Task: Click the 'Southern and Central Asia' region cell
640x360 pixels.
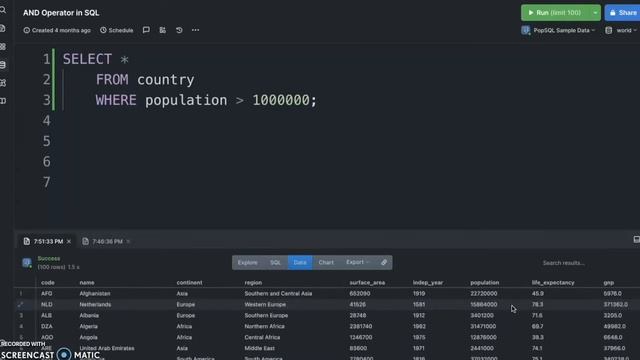Action: pyautogui.click(x=278, y=293)
